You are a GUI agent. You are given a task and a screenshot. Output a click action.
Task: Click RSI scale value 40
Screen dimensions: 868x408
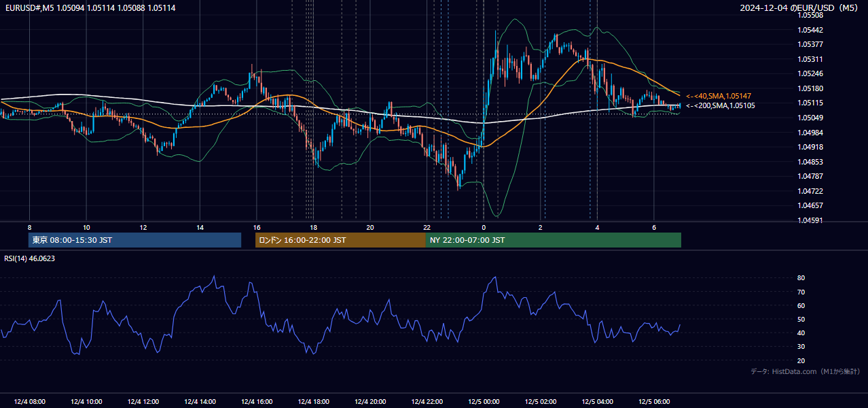pyautogui.click(x=801, y=333)
